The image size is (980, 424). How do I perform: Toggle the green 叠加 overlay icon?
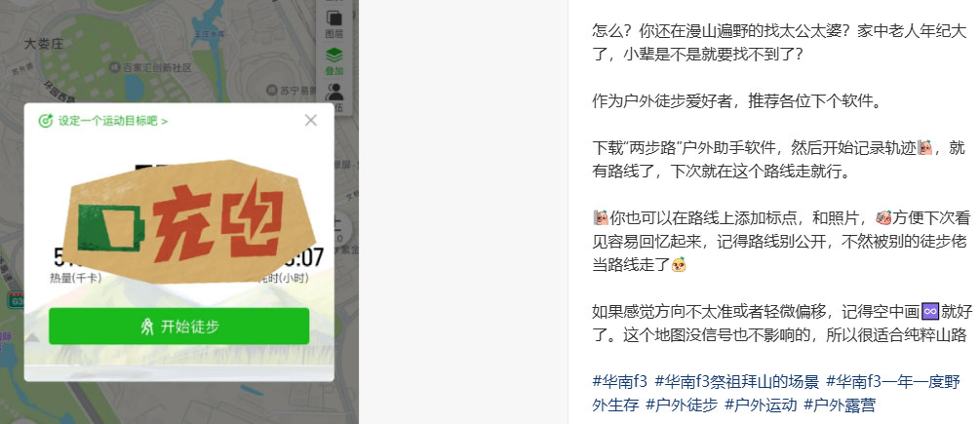(334, 61)
